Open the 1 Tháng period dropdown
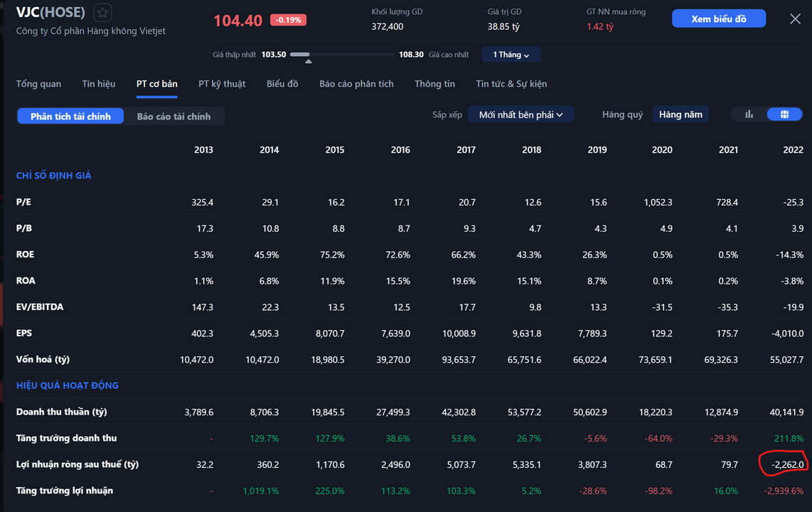Screen dimensions: 812x512 click(x=511, y=55)
